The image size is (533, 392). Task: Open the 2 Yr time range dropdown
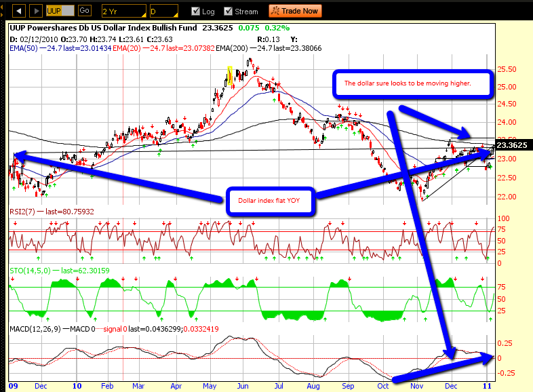124,12
